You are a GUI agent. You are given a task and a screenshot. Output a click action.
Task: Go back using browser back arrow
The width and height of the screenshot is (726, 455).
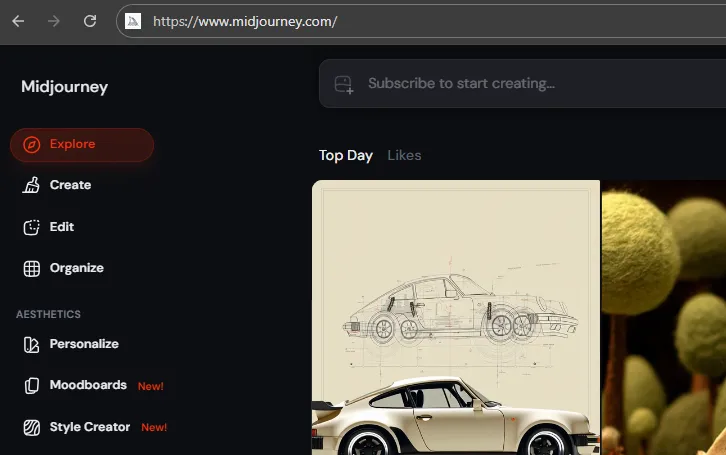coord(18,21)
